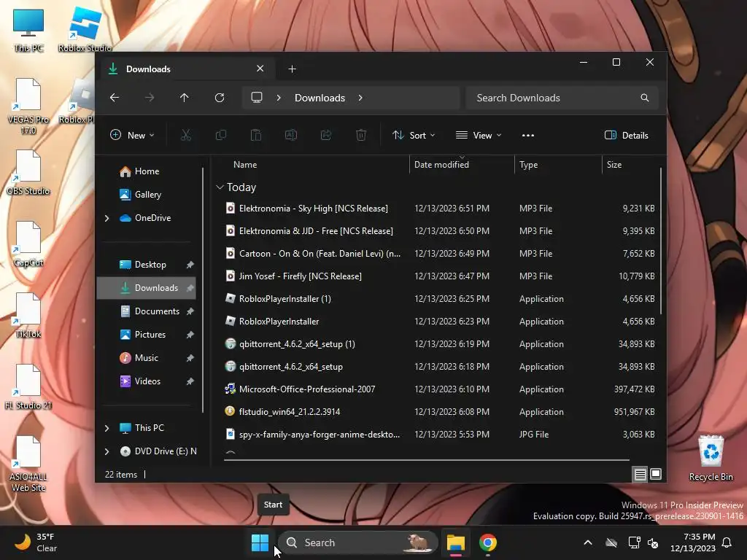
Task: Select Cartoon - On & On file
Action: coord(439,254)
